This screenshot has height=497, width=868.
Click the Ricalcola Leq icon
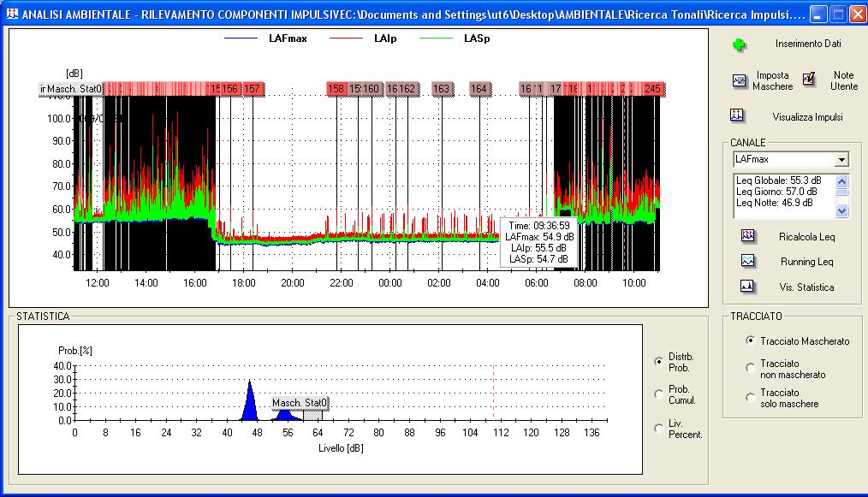pos(747,236)
